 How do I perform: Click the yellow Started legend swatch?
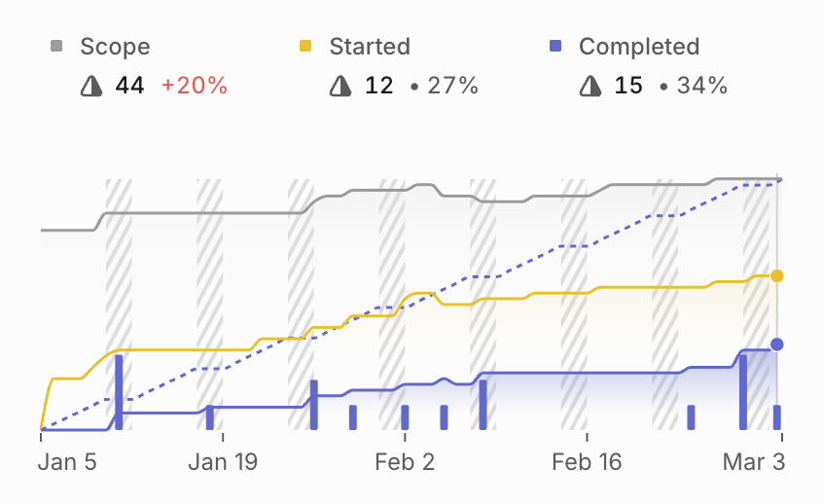[x=305, y=47]
